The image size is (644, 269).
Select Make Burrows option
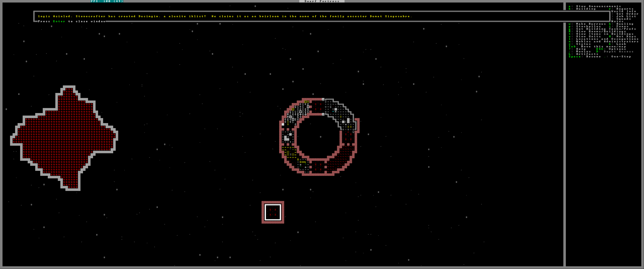click(x=587, y=24)
